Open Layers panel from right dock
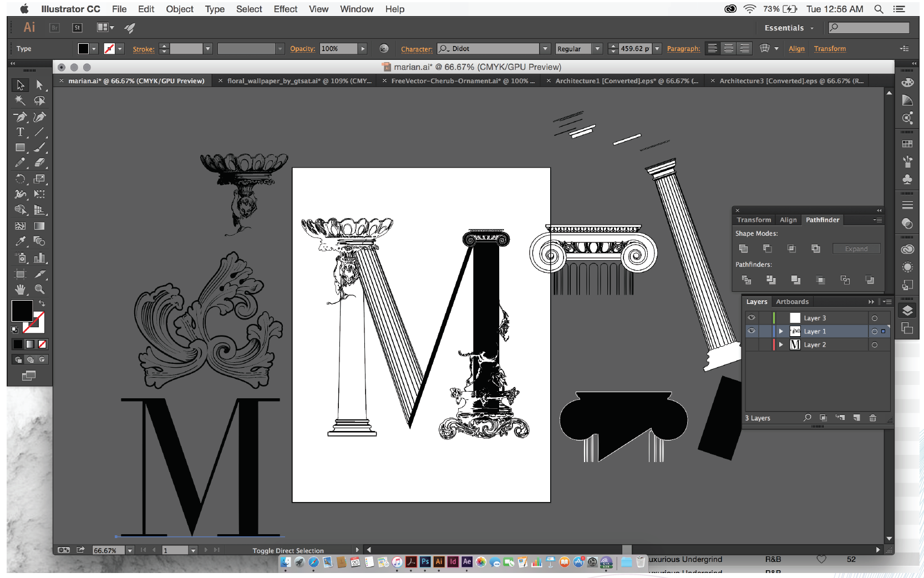Viewport: 924px width, 578px height. (x=907, y=311)
